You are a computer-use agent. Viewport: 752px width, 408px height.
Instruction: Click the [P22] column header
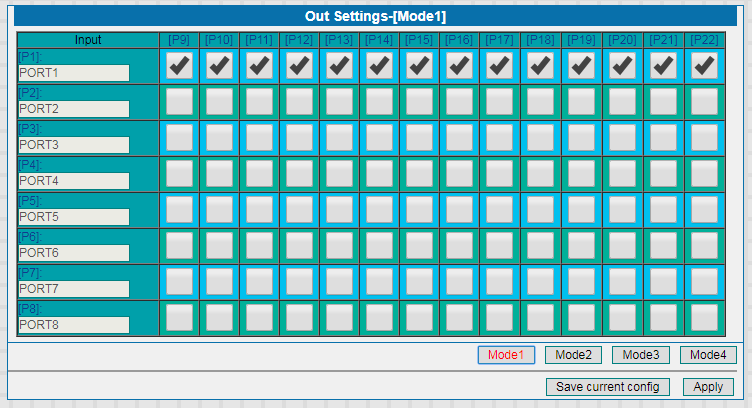point(705,40)
